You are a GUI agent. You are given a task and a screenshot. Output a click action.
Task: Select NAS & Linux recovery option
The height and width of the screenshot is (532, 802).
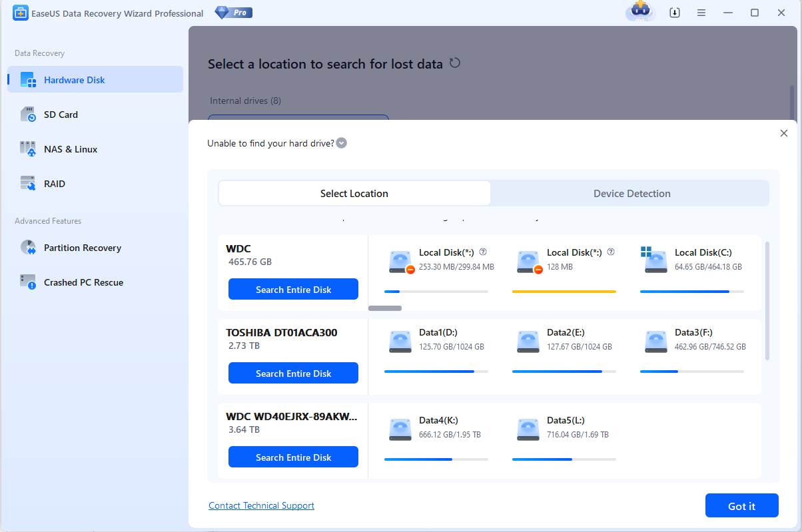click(70, 149)
